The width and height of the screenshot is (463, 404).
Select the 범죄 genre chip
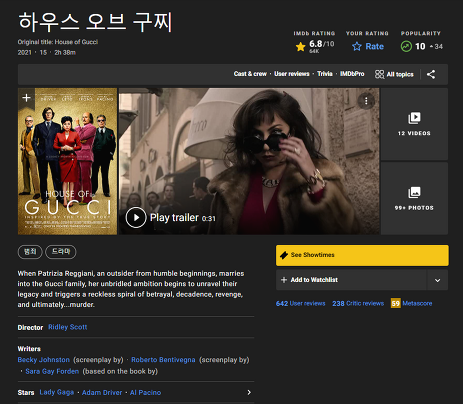click(x=30, y=252)
